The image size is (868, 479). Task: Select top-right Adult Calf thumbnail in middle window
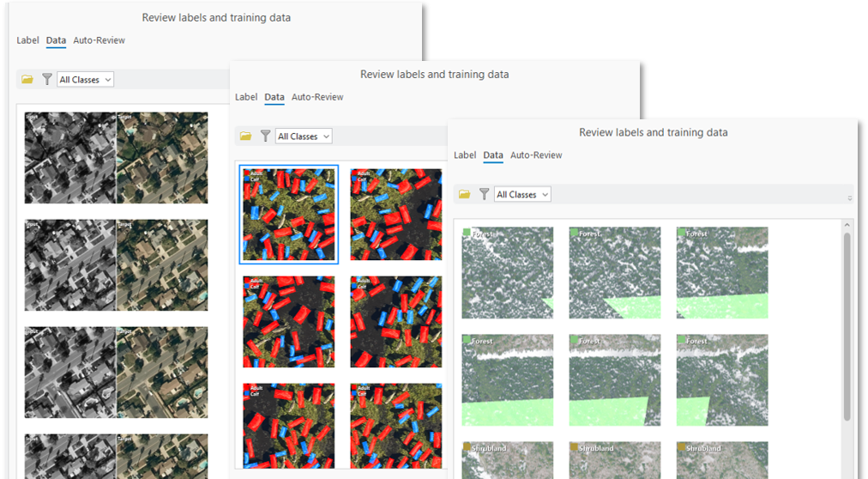point(396,215)
